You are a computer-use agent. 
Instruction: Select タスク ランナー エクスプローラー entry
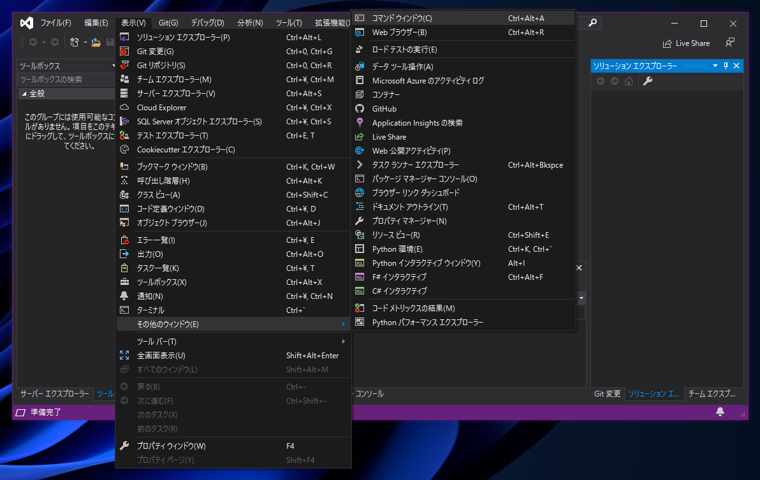pos(463,165)
